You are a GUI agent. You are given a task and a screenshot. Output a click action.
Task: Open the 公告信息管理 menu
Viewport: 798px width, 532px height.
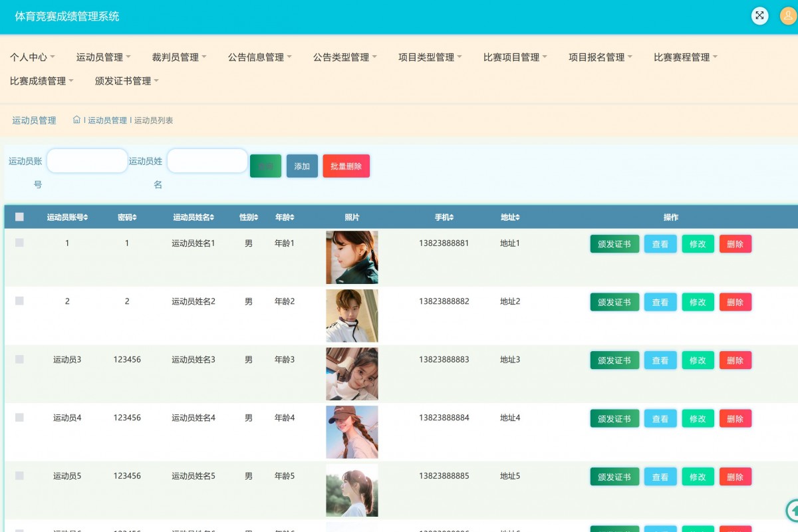tap(260, 57)
